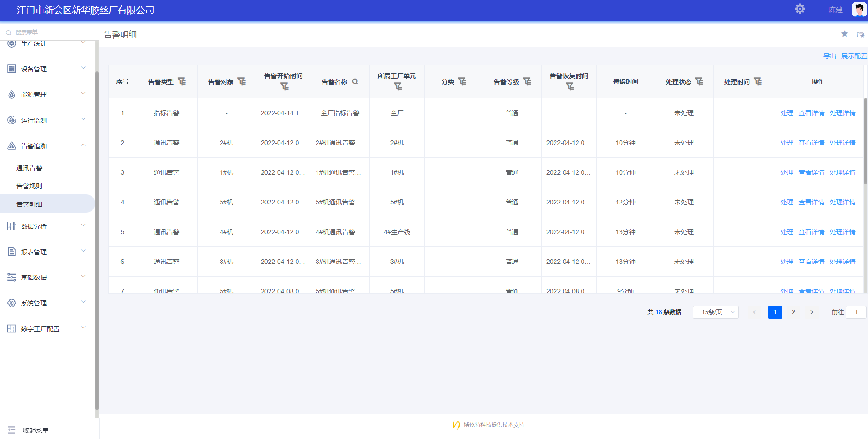Click the 搜索菜单 search field
This screenshot has width=868, height=439.
coord(50,32)
